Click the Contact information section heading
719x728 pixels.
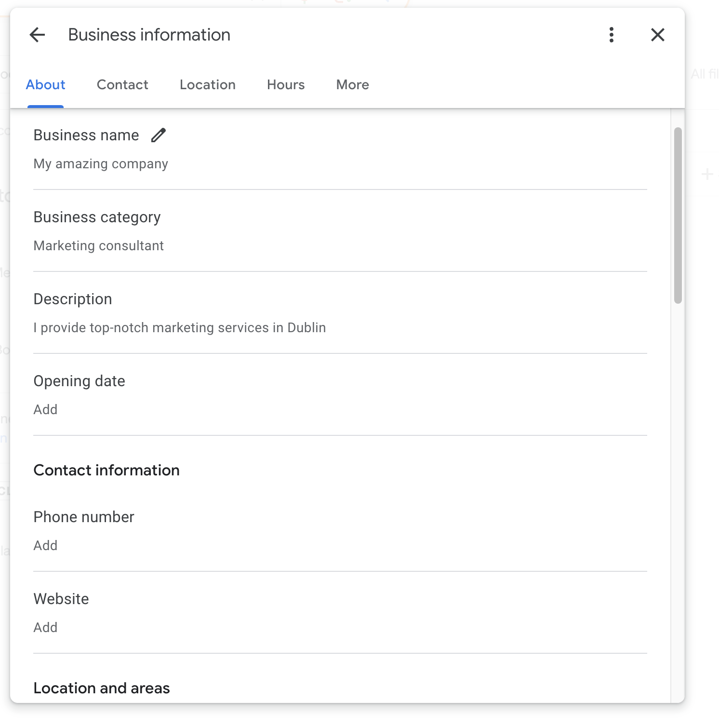tap(106, 470)
